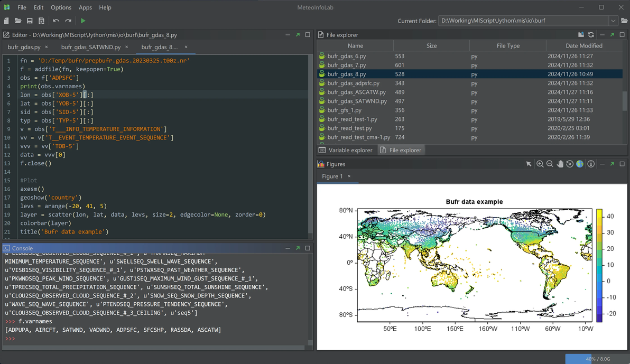This screenshot has width=630, height=364.
Task: Browse for folder next to Current Folder
Action: tap(624, 21)
